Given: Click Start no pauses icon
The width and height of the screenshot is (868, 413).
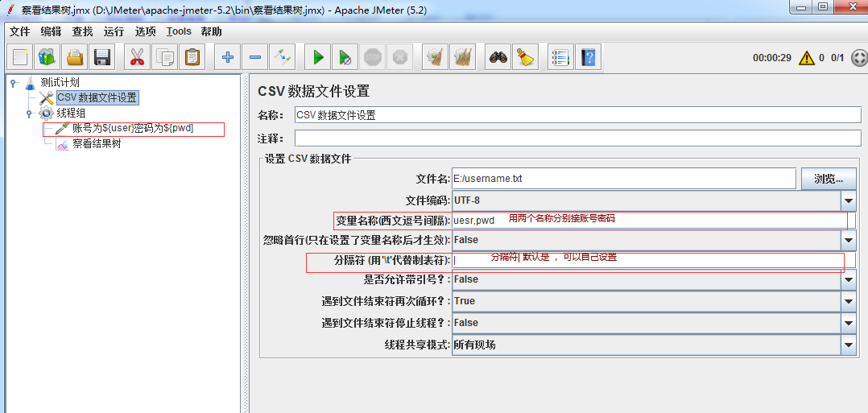Looking at the screenshot, I should (x=345, y=57).
